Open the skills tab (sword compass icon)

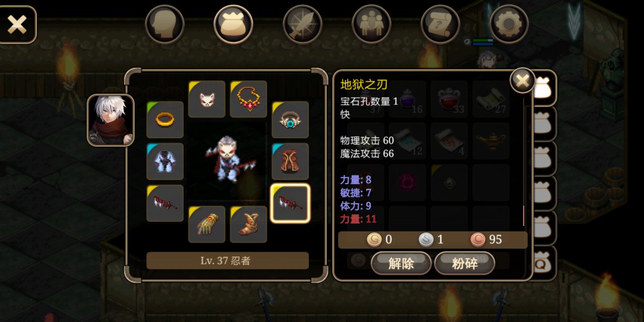(302, 24)
